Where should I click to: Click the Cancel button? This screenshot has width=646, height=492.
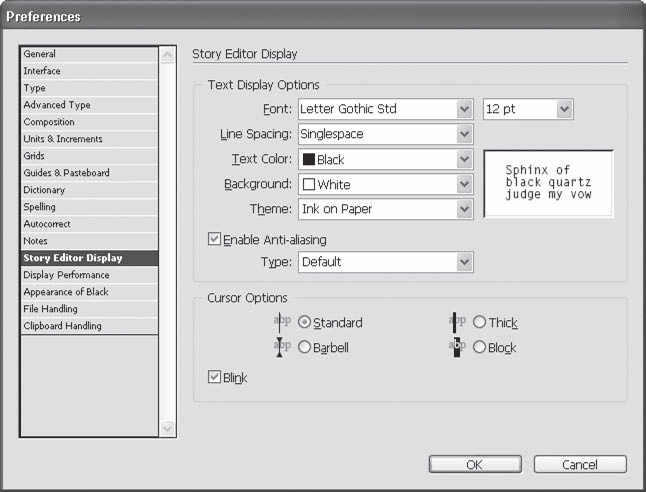(x=579, y=464)
